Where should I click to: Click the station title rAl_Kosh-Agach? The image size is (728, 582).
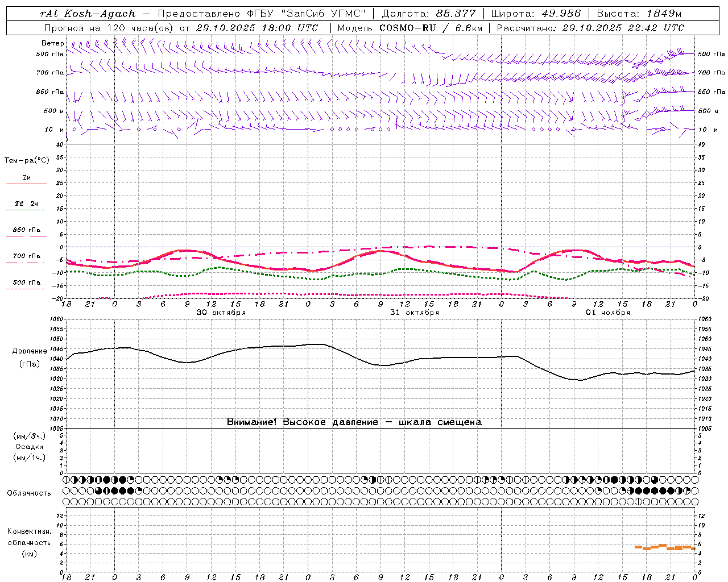88,14
